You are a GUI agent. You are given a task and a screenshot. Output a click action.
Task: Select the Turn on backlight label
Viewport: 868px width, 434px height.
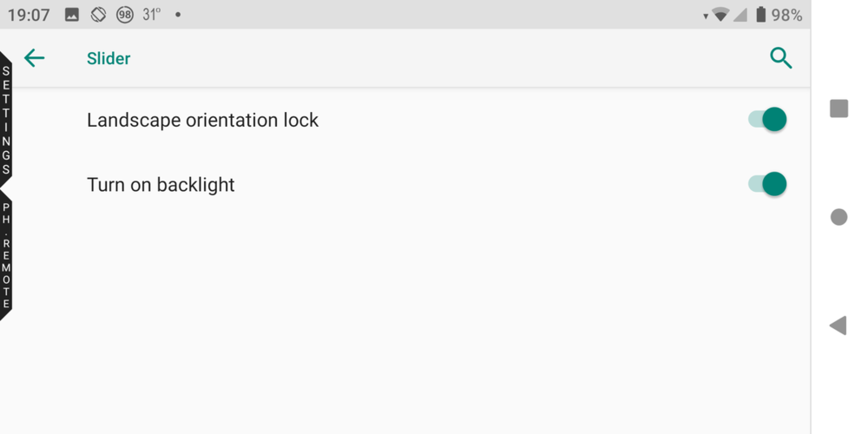tap(161, 185)
